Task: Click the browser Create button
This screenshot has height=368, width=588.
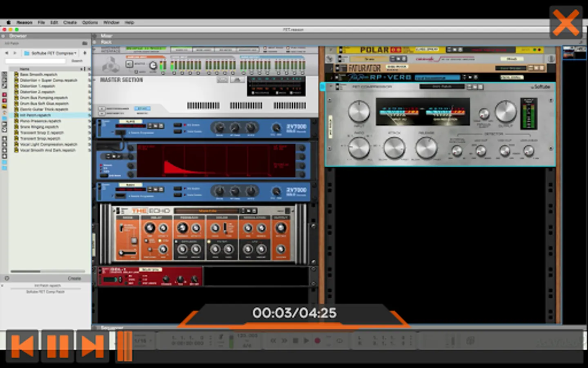Action: [x=74, y=278]
